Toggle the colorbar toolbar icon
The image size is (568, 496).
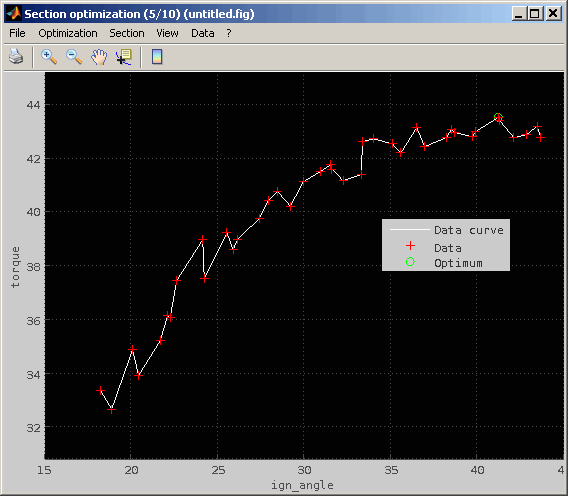[x=157, y=57]
